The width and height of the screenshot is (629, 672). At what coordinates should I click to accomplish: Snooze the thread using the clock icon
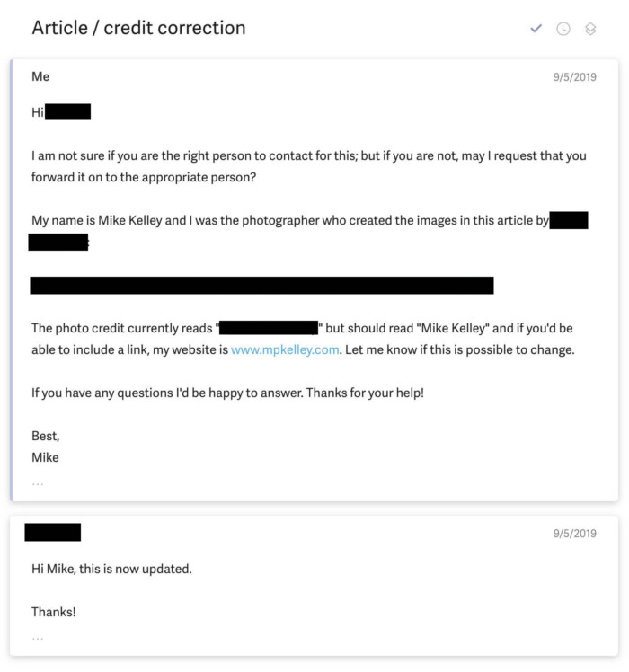point(563,29)
